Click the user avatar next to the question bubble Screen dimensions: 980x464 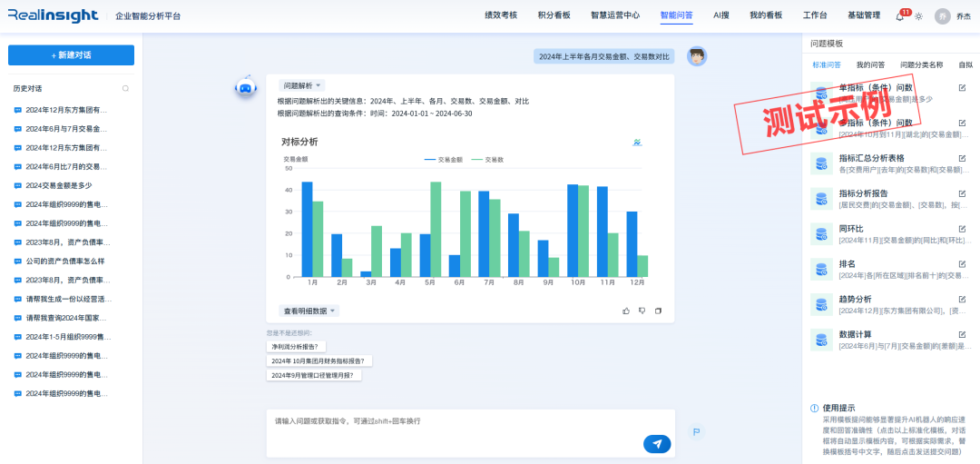point(697,56)
